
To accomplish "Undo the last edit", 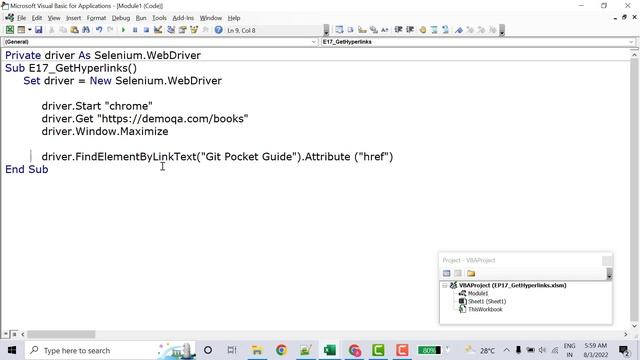I will 99,30.
